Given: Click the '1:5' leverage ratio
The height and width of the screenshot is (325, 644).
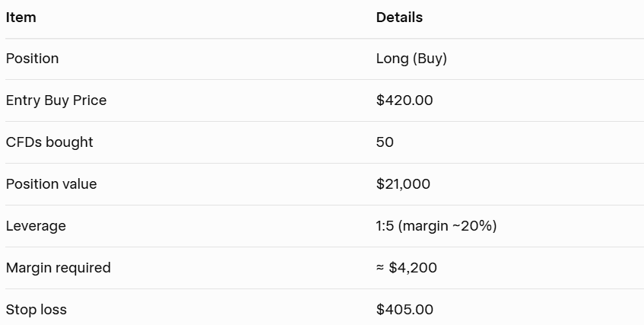Looking at the screenshot, I should tap(385, 226).
